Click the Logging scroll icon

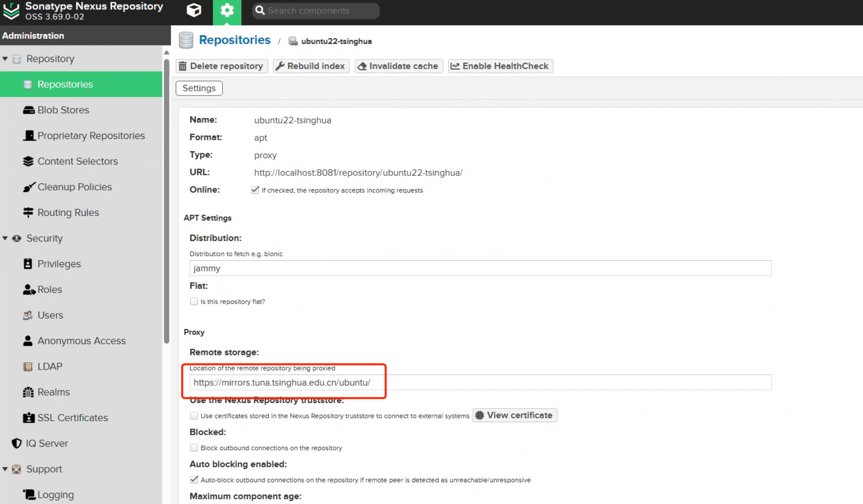click(29, 494)
